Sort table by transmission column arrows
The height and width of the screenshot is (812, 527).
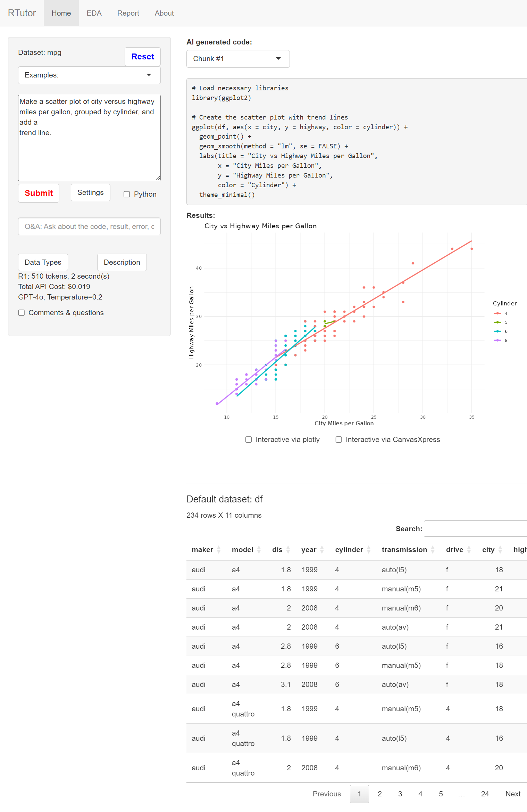point(433,549)
